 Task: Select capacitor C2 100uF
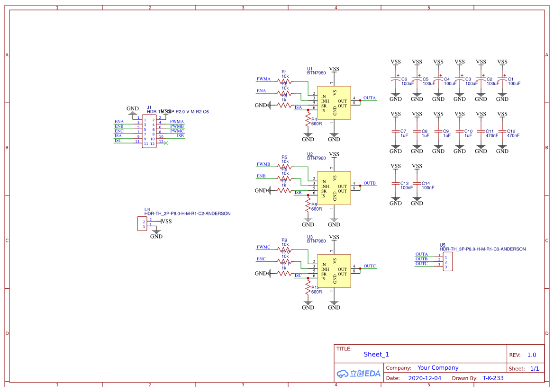click(x=481, y=80)
